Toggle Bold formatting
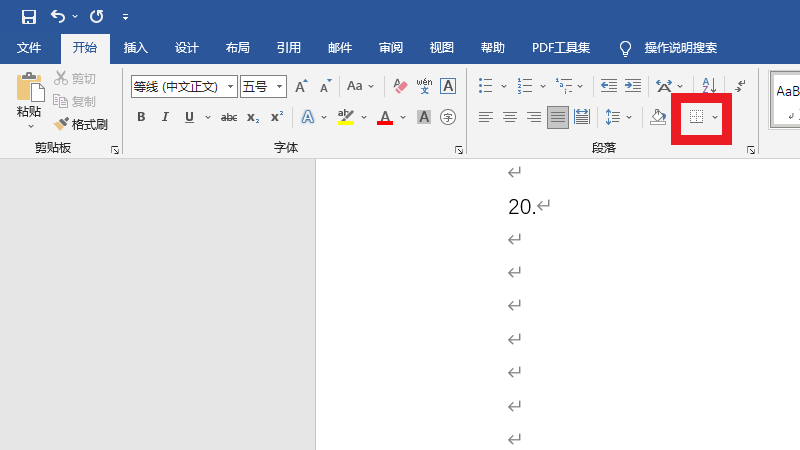Image resolution: width=800 pixels, height=450 pixels. pyautogui.click(x=141, y=117)
